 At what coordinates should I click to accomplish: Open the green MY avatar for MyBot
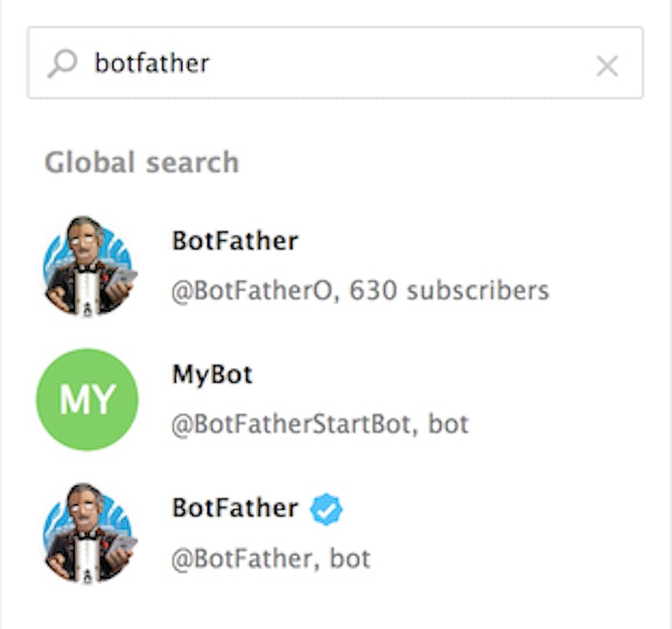pos(87,399)
